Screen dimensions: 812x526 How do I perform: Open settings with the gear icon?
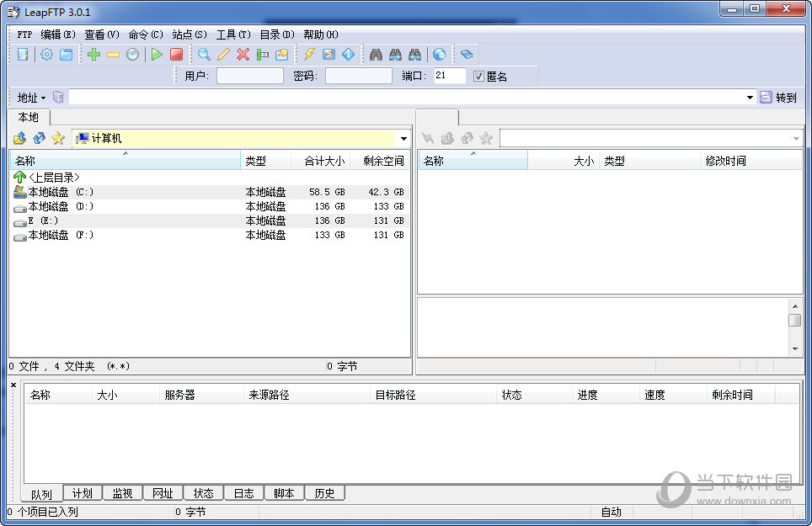tap(46, 55)
